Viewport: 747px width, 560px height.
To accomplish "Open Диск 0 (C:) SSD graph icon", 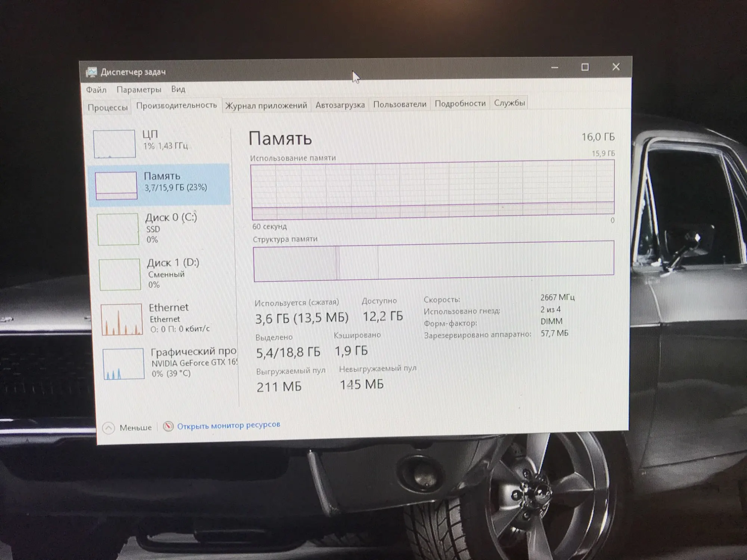I will [118, 229].
